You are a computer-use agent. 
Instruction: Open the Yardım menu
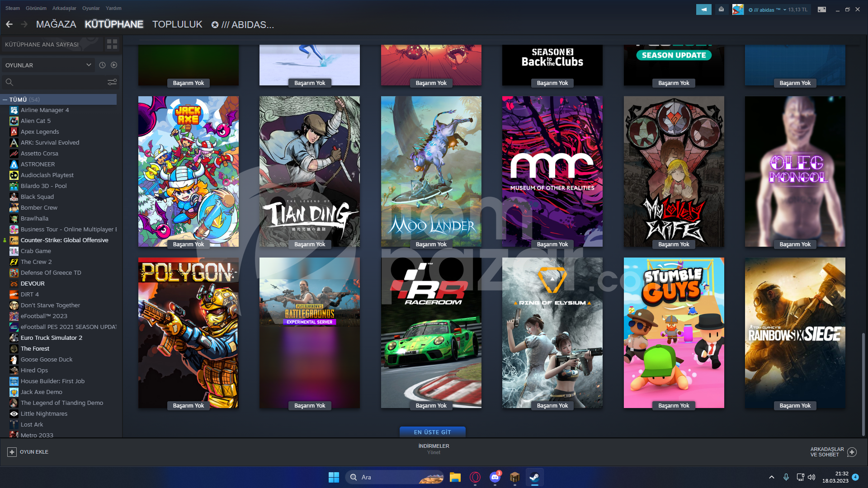pos(113,8)
